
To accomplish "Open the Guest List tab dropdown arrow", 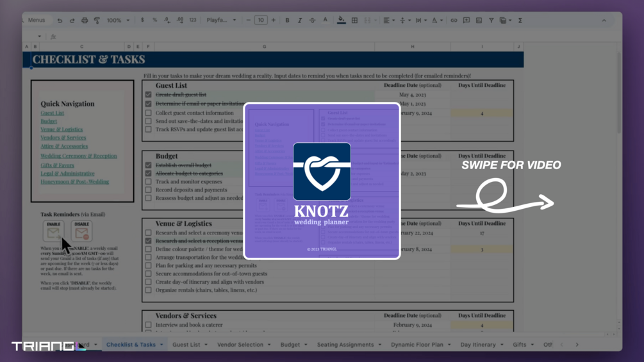I will pos(206,345).
